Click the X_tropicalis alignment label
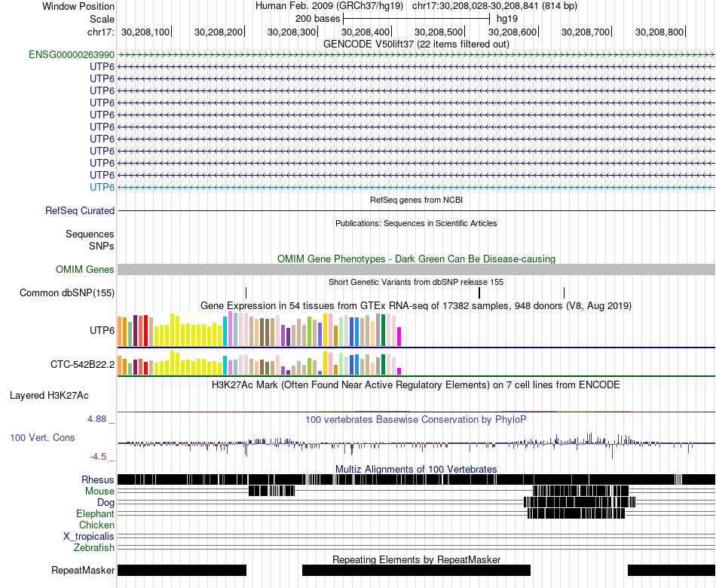This screenshot has width=716, height=588. click(x=89, y=537)
